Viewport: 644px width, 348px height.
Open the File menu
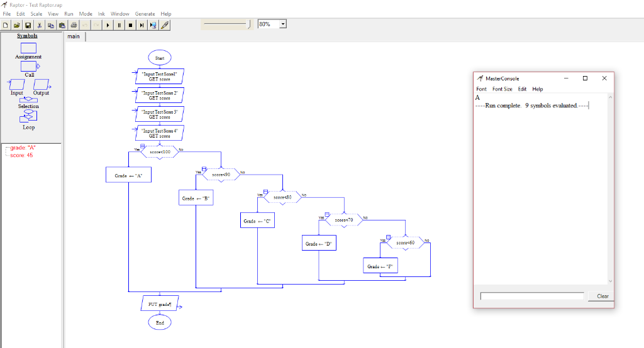[6, 14]
